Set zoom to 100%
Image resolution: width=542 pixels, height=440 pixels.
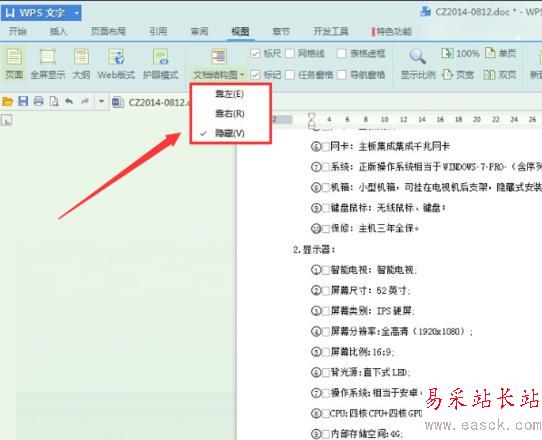(x=460, y=53)
